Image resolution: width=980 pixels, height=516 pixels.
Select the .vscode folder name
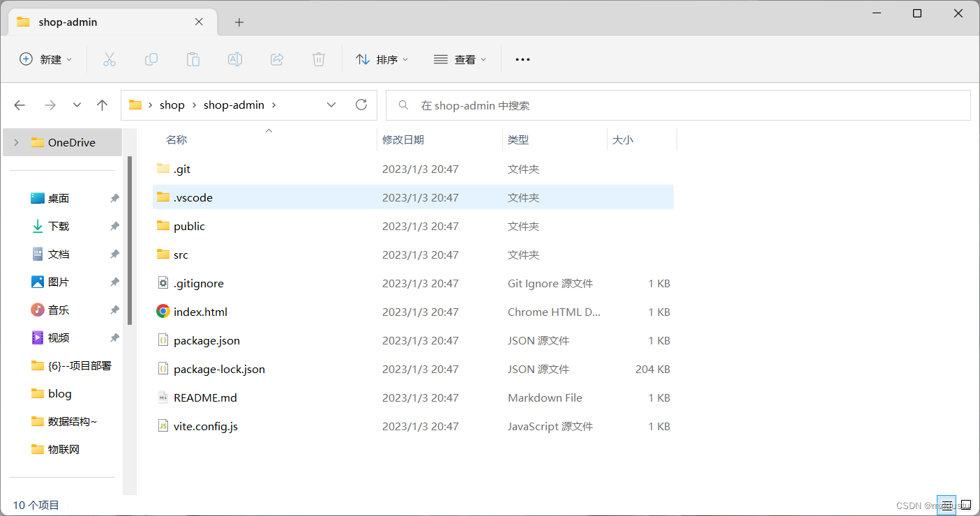(x=193, y=197)
